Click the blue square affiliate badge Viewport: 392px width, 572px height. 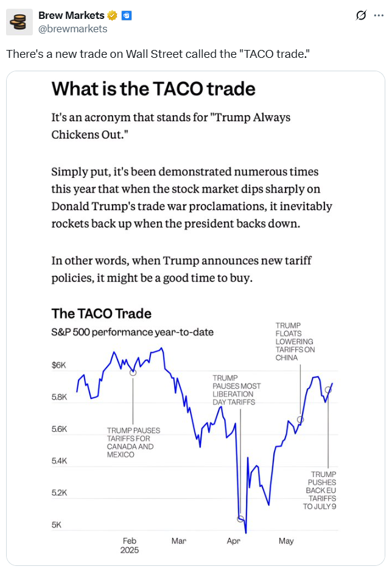point(127,15)
